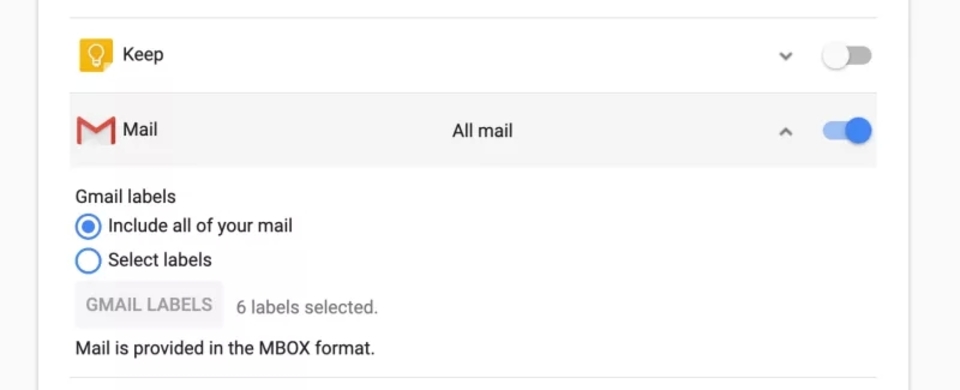Screen dimensions: 960x390
Task: Open the GMAIL LABELS button
Action: [149, 304]
